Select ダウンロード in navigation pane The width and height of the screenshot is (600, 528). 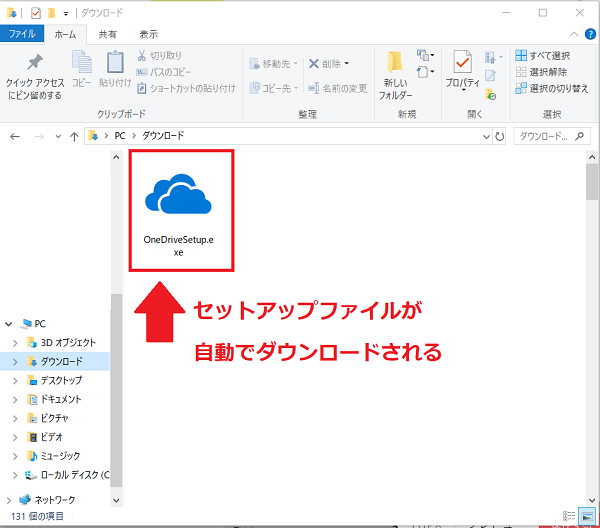tap(55, 362)
